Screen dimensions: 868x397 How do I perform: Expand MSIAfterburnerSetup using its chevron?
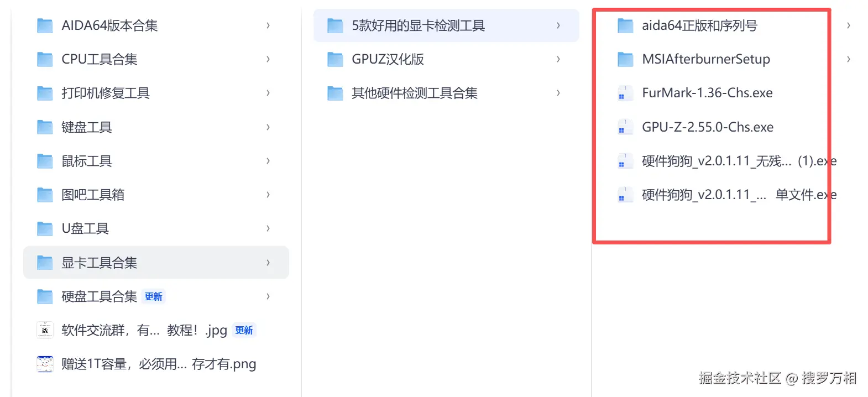point(849,59)
